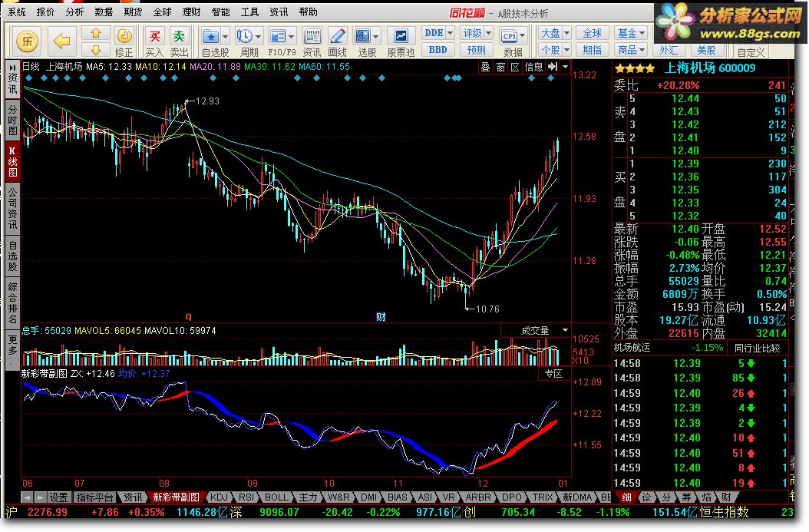This screenshot has height=532, width=809.
Task: Click the round 乐 icon in toolbar
Action: pyautogui.click(x=27, y=41)
